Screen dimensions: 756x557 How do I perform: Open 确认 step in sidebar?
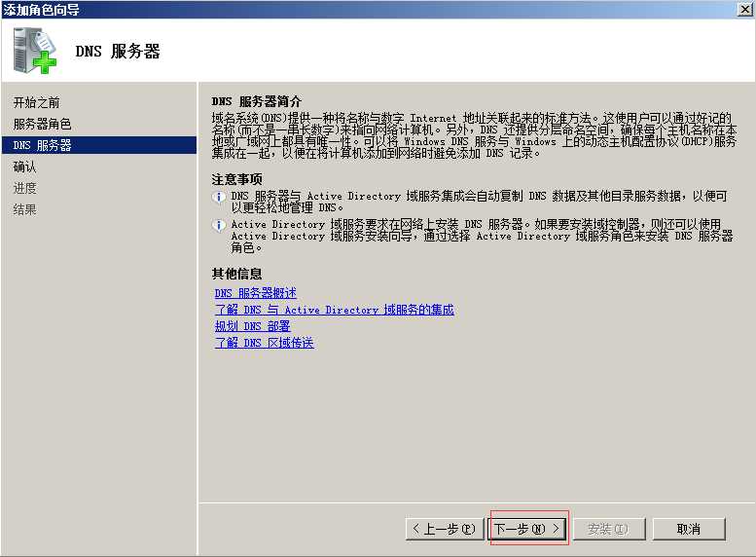tap(25, 167)
